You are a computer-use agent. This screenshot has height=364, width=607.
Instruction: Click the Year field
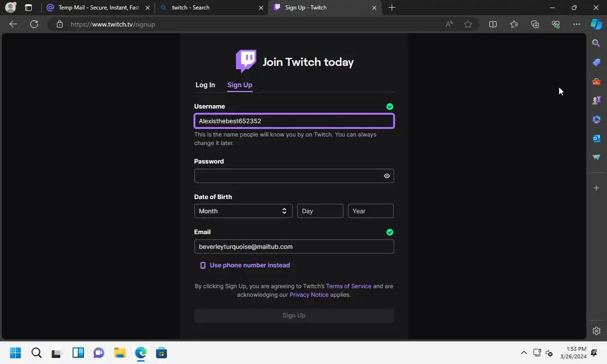[x=371, y=211]
